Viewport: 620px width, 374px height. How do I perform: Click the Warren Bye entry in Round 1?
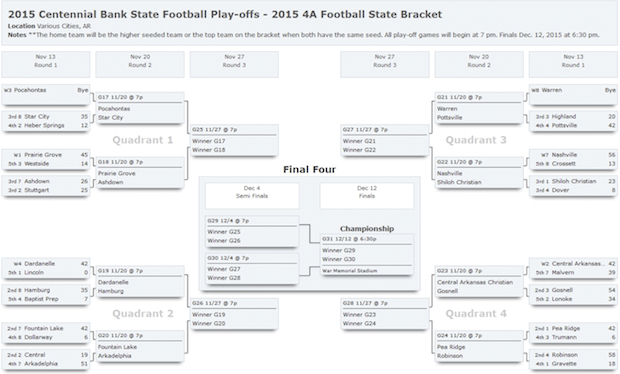pyautogui.click(x=573, y=95)
